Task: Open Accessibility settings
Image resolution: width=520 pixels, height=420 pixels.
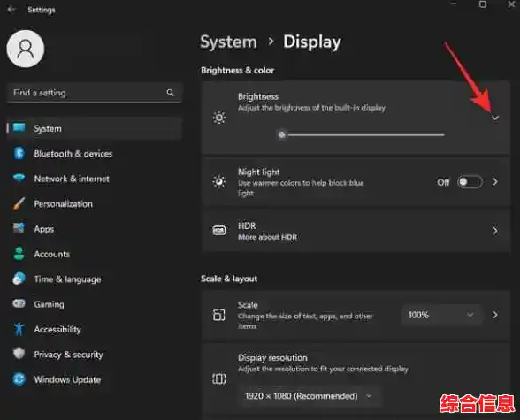Action: (x=95, y=329)
